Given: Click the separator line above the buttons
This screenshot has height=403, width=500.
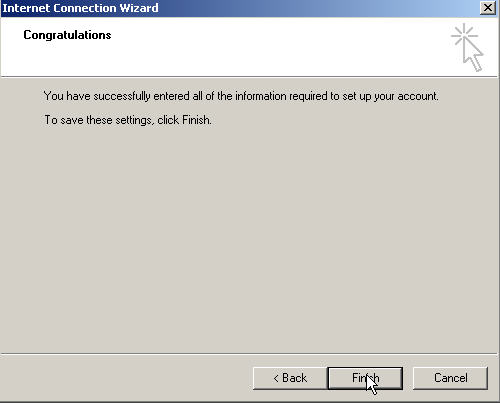Looking at the screenshot, I should 249,353.
